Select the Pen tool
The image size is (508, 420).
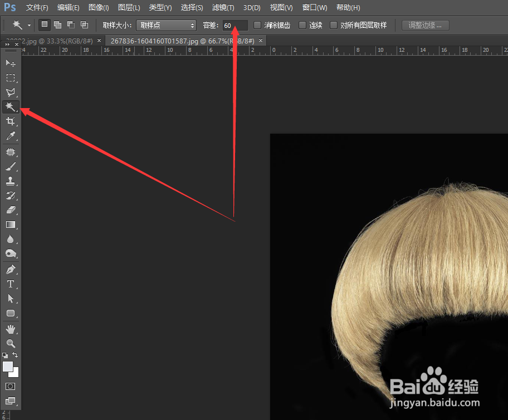11,269
